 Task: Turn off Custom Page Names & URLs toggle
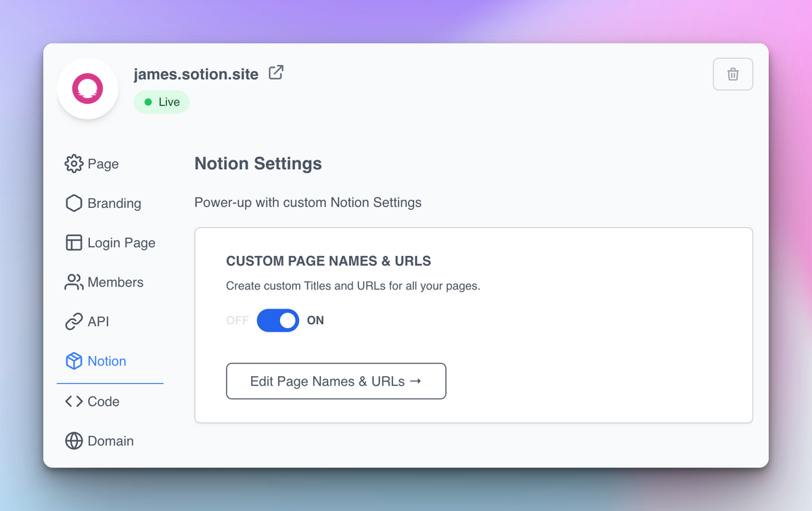tap(278, 320)
